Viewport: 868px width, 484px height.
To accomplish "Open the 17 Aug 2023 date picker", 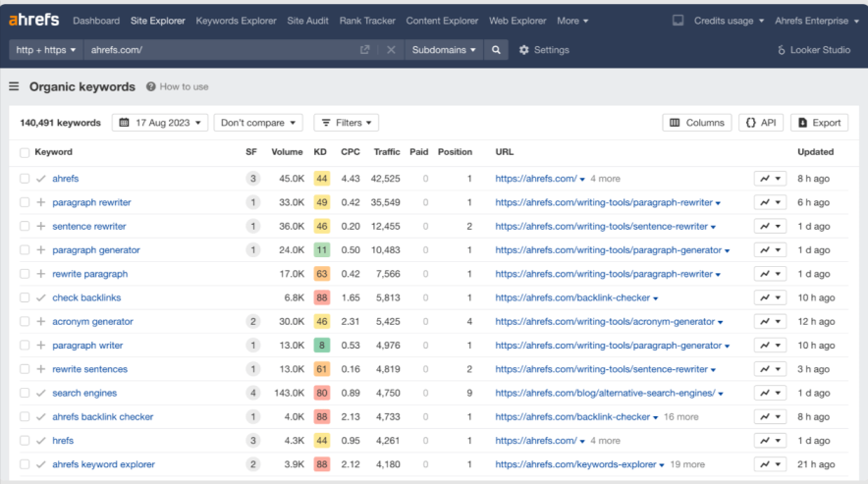I will 160,123.
